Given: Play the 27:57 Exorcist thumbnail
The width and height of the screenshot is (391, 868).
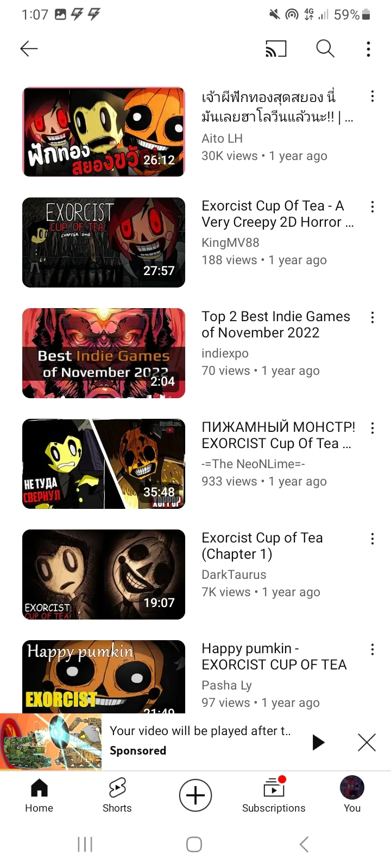Looking at the screenshot, I should pyautogui.click(x=104, y=242).
